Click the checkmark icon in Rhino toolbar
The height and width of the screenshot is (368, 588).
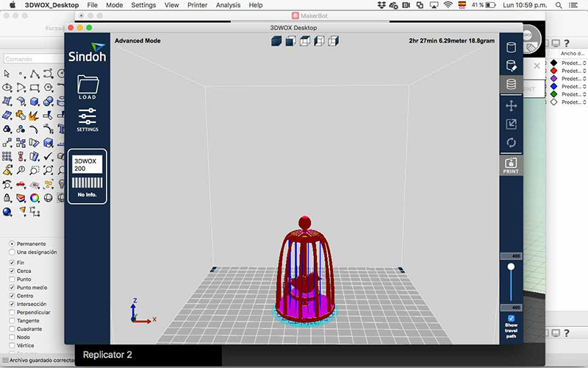pos(49,156)
